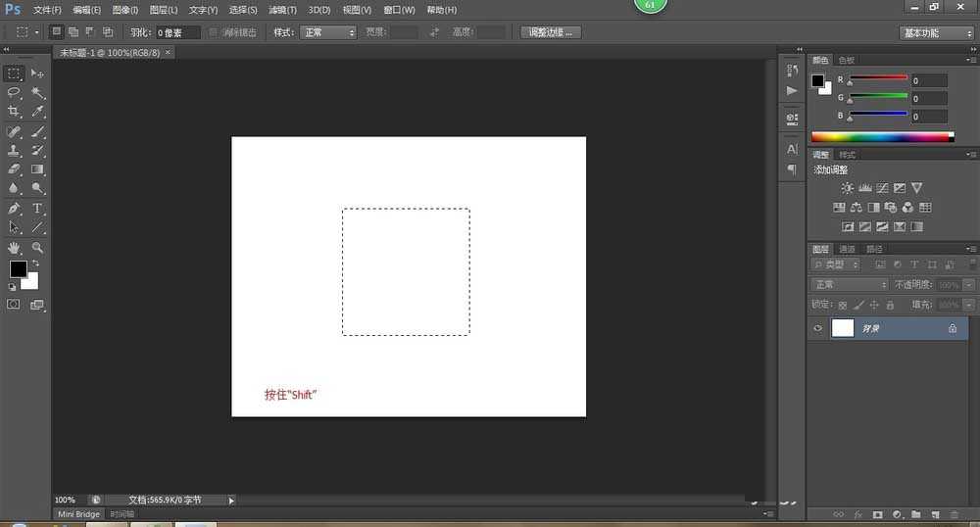The width and height of the screenshot is (980, 527).
Task: Toggle Add to selection mode
Action: coord(73,32)
